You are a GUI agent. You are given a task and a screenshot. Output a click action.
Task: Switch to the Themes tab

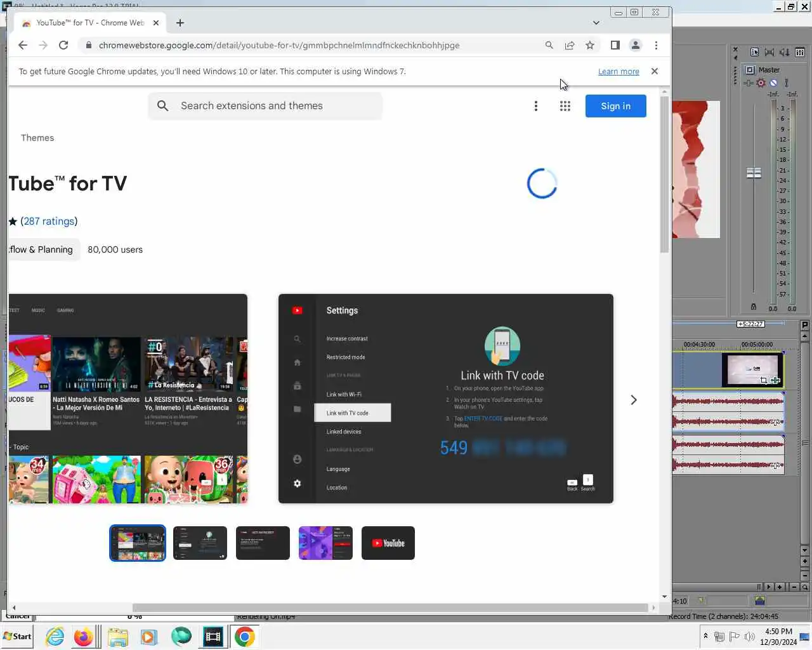click(x=37, y=138)
